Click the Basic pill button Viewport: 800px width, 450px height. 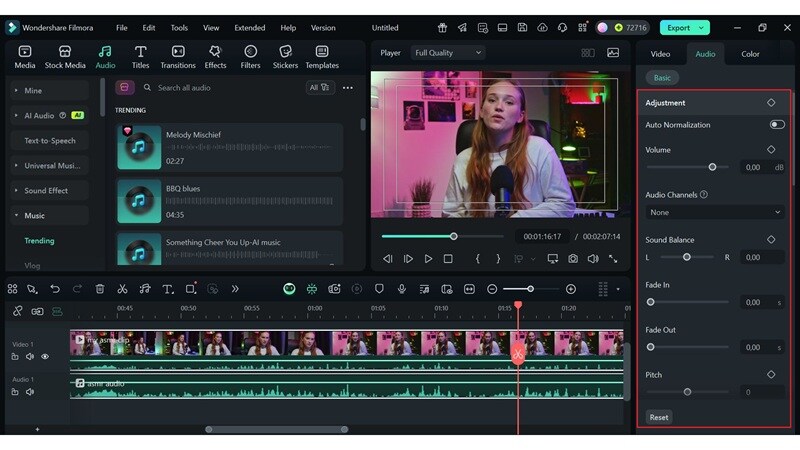point(662,78)
